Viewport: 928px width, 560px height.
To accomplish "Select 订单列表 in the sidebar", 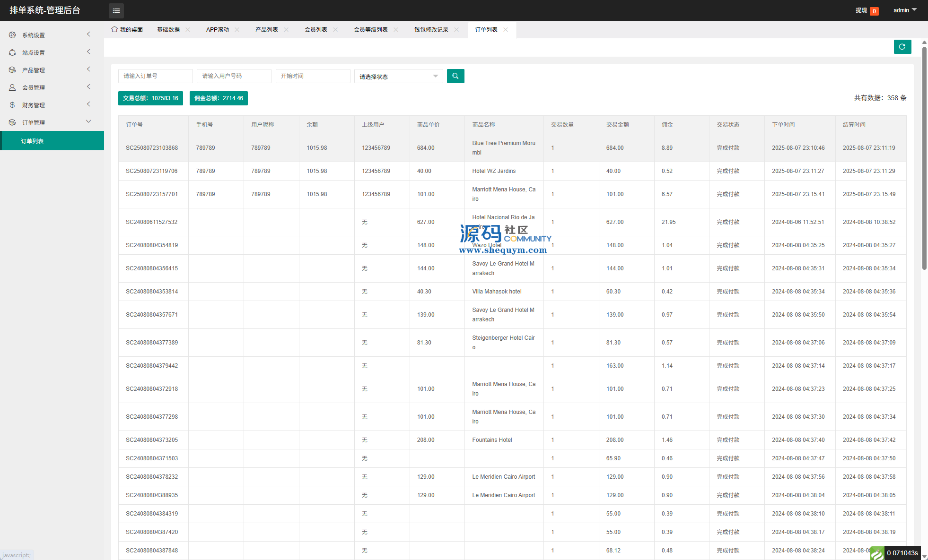I will coord(32,141).
